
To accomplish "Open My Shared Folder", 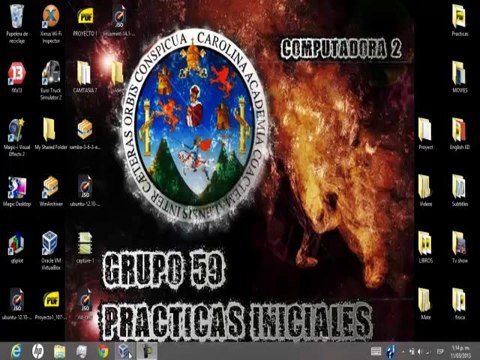I will 51,134.
